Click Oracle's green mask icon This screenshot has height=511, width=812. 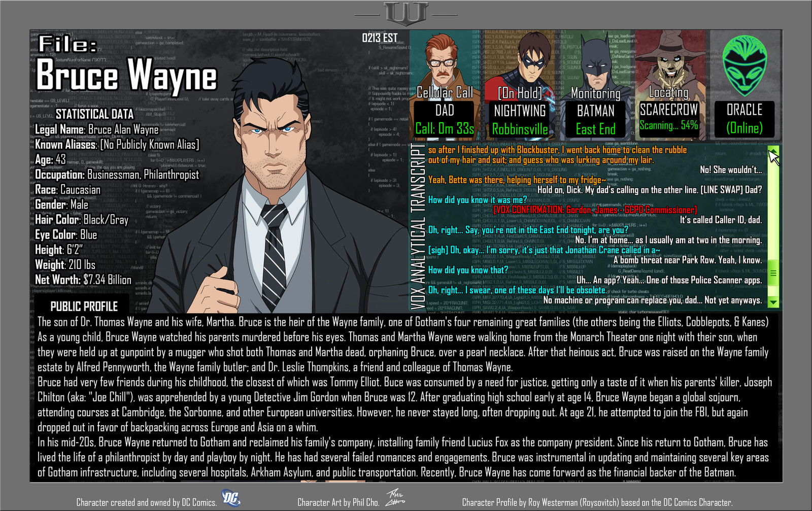pyautogui.click(x=744, y=65)
